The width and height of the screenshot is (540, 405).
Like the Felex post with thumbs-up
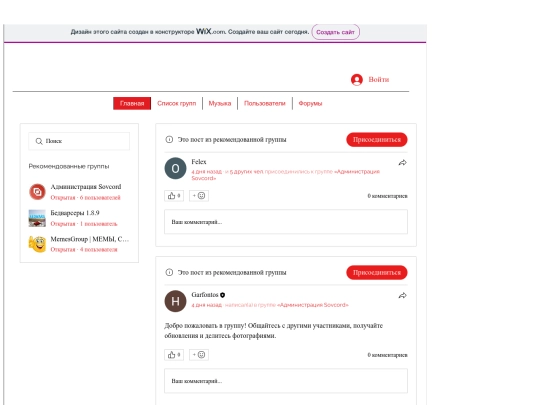pyautogui.click(x=174, y=196)
